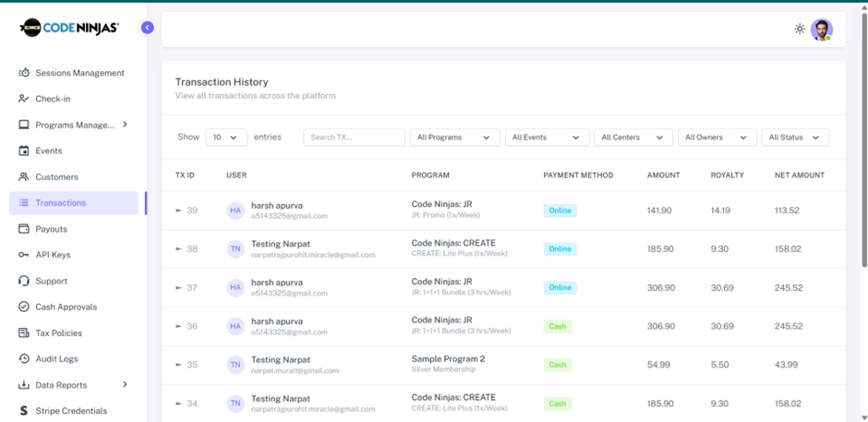Click royalty value 14.19

[719, 211]
